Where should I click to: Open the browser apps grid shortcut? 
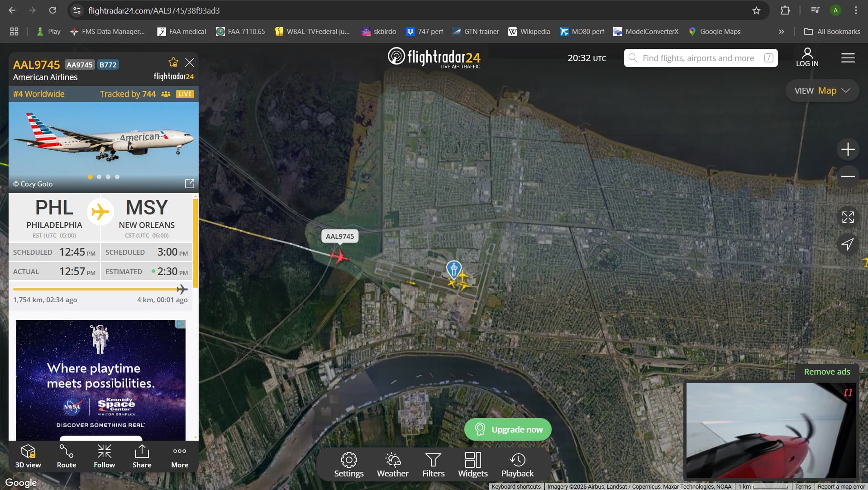coord(14,31)
